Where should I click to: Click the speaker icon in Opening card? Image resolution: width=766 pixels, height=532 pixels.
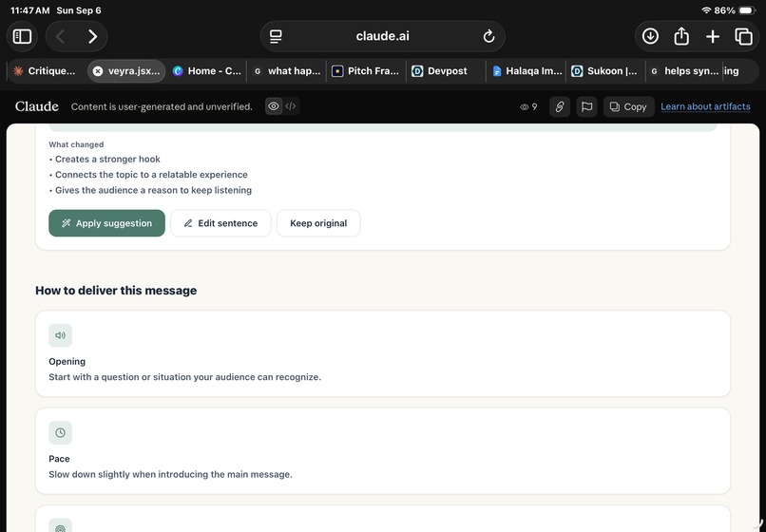coord(60,335)
